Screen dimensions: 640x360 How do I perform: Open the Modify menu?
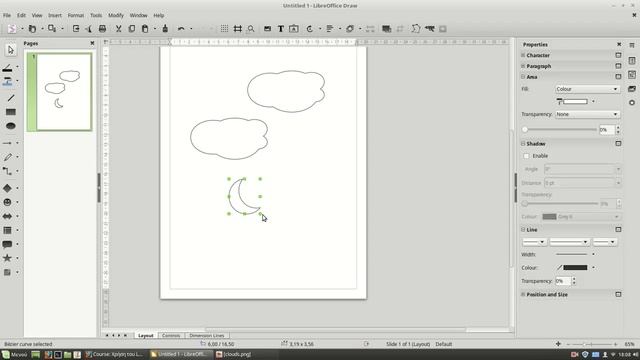click(116, 15)
